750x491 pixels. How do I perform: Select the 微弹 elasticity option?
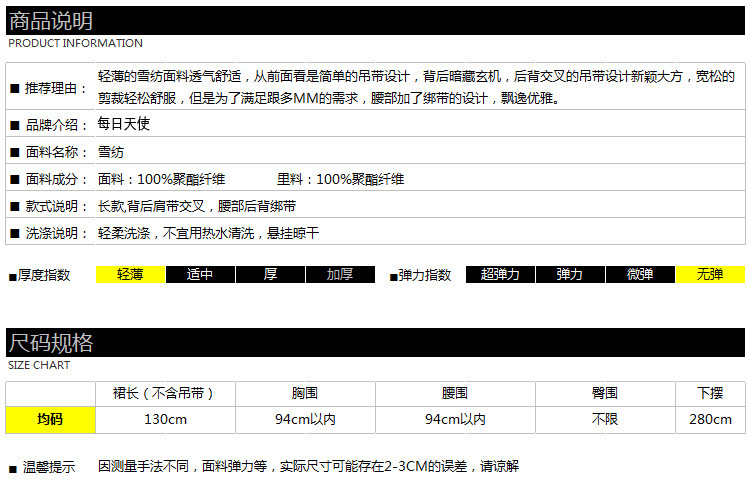(x=640, y=274)
